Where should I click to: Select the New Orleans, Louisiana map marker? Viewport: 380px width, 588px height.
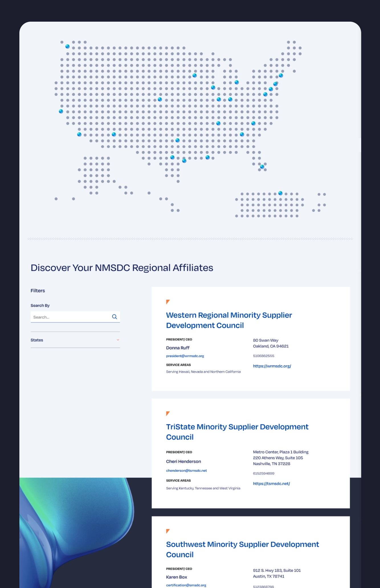(x=208, y=157)
